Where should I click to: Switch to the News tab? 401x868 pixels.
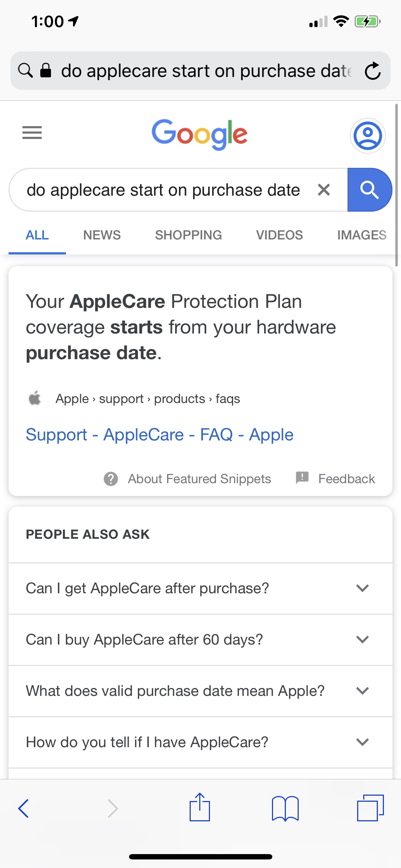102,235
